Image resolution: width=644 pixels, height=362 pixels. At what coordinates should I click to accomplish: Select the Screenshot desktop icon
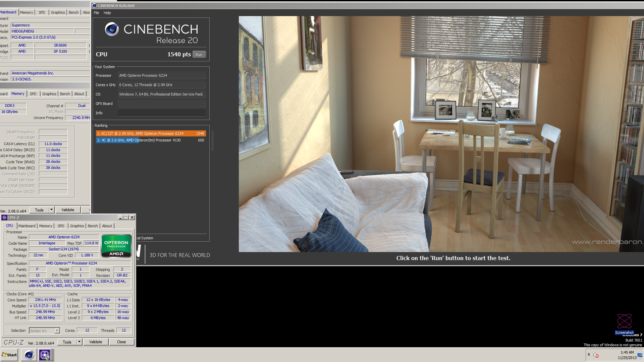624,324
